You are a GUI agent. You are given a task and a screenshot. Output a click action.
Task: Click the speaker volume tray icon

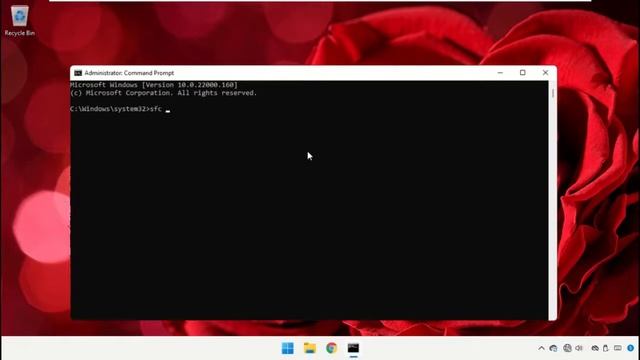coord(579,348)
